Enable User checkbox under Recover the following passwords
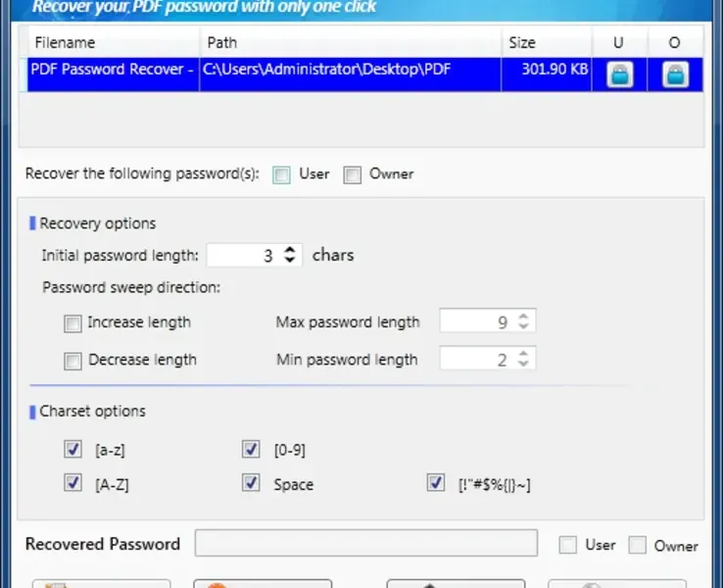 [x=281, y=174]
